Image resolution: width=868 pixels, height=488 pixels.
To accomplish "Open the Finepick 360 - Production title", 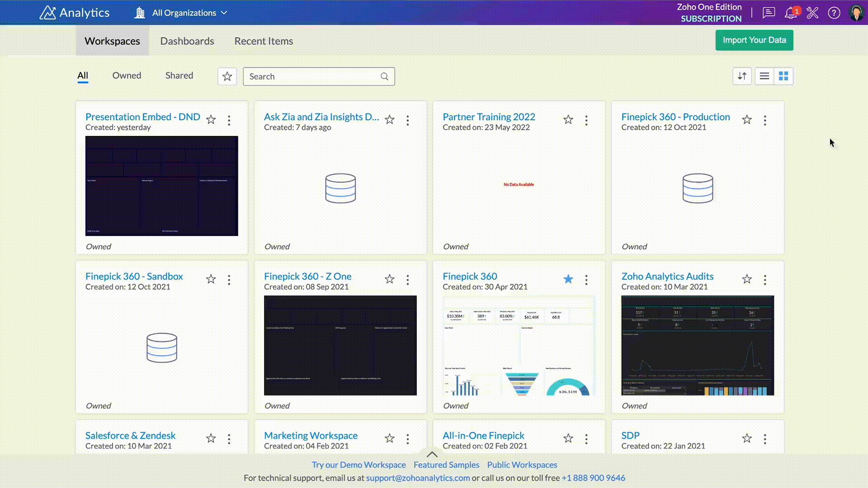I will point(675,117).
